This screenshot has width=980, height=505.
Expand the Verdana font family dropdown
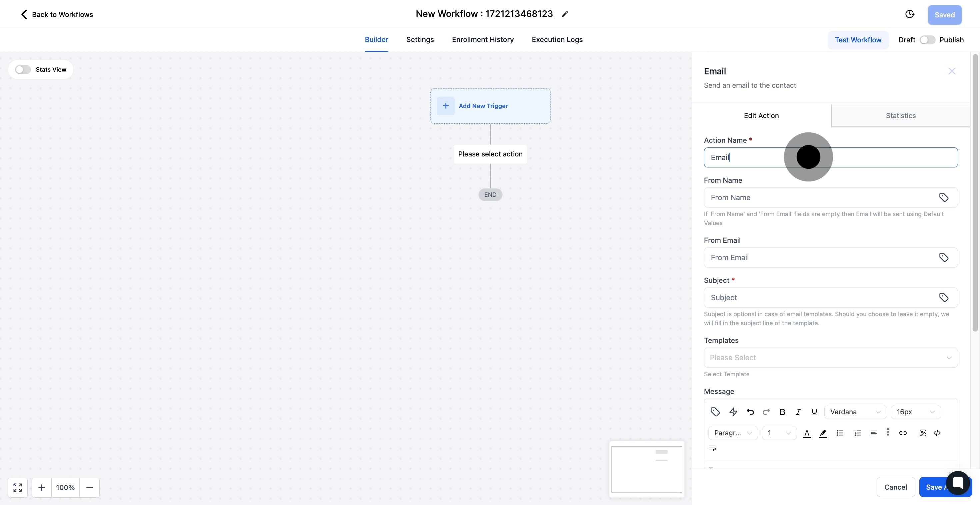(855, 412)
